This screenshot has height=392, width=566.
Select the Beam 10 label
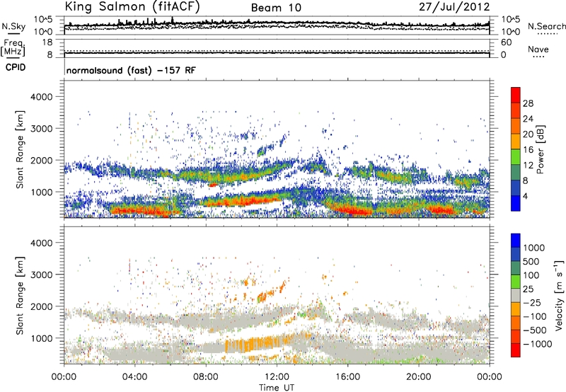click(276, 8)
